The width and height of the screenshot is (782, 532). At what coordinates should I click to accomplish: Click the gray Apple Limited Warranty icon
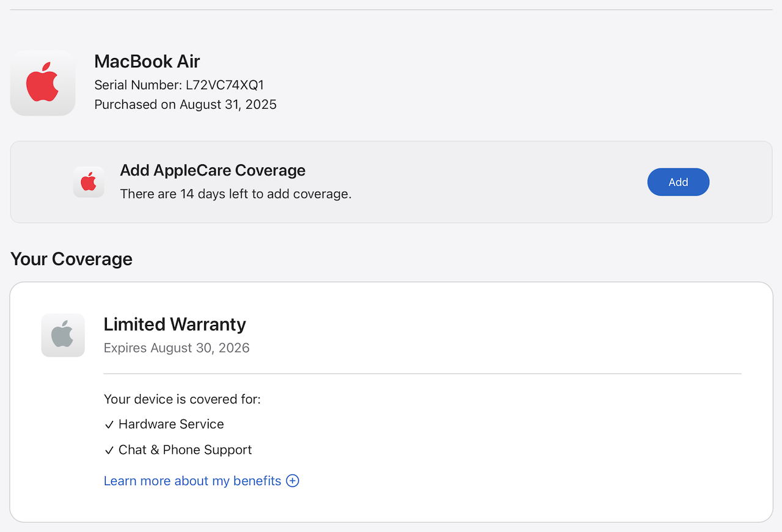(x=63, y=335)
